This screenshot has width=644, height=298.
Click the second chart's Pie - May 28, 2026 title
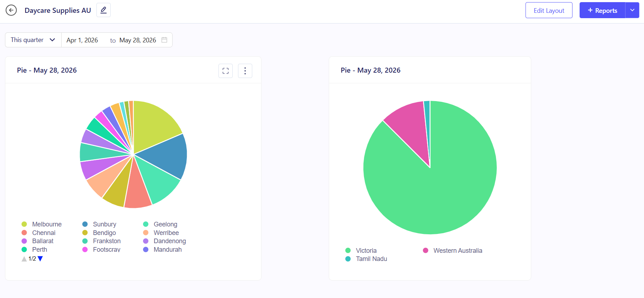coord(370,70)
